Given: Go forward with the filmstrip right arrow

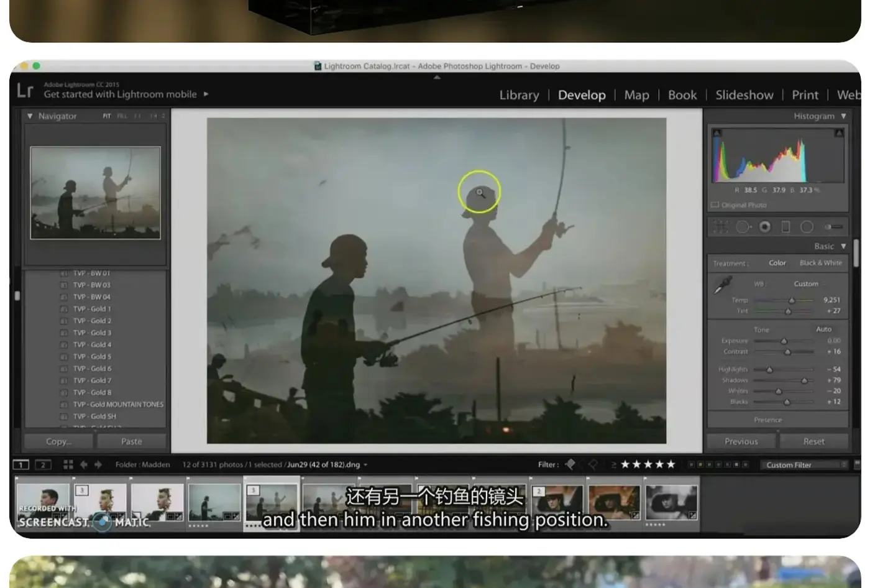Looking at the screenshot, I should coord(98,464).
